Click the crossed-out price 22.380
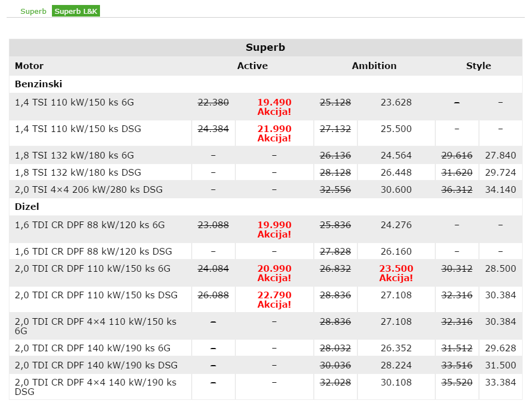The image size is (532, 401). [213, 102]
